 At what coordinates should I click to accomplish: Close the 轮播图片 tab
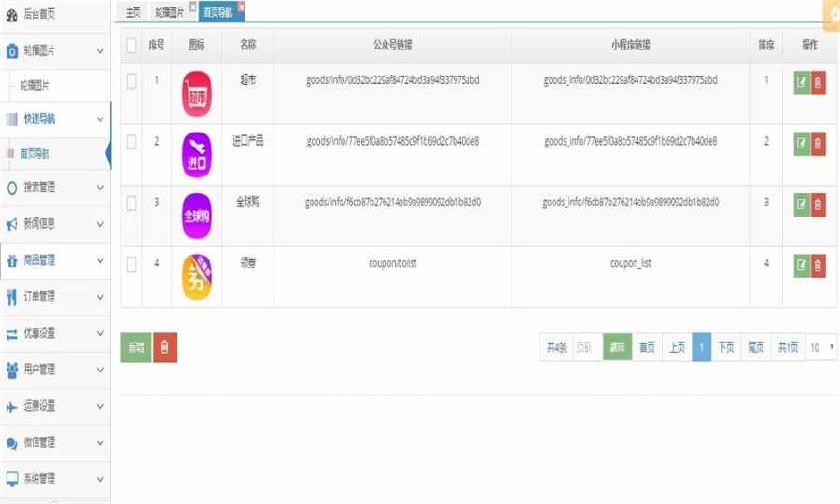[193, 7]
